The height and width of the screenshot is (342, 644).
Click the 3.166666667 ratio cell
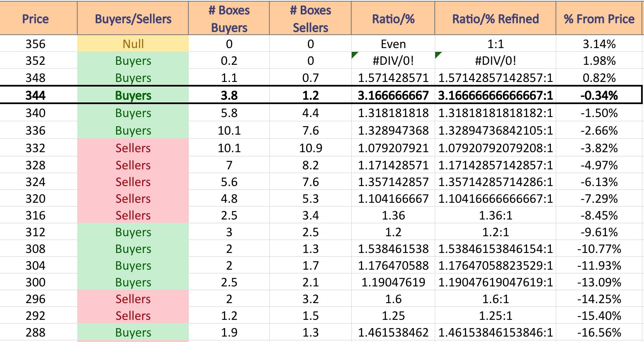[x=393, y=95]
